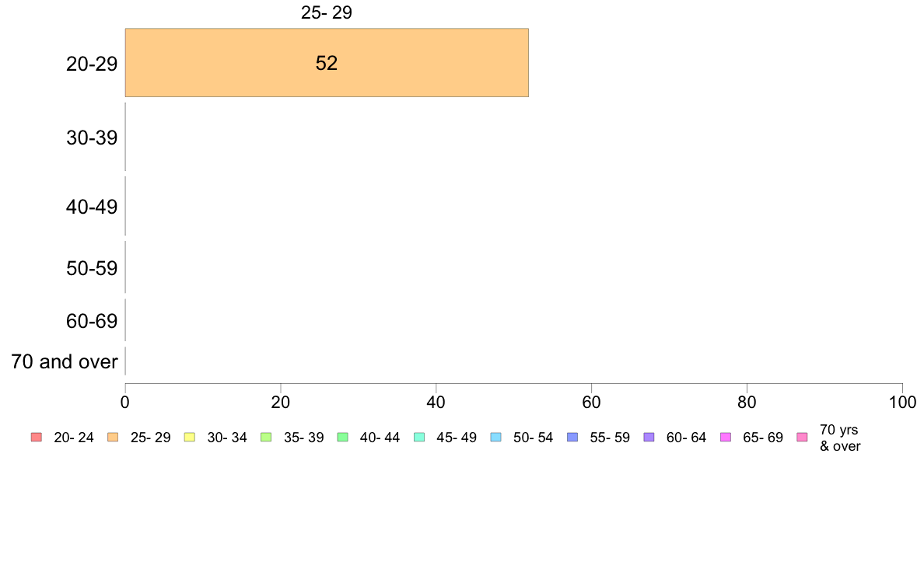The height and width of the screenshot is (572, 924).
Task: Select the 70 and over axis label
Action: point(65,361)
